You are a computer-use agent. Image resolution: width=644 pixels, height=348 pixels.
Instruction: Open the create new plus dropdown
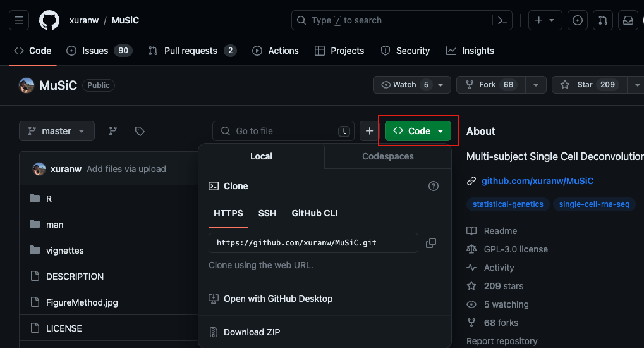(x=545, y=20)
